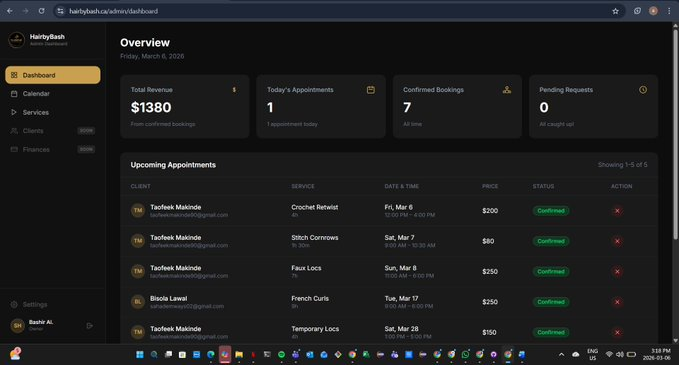
Task: Click the address bar URL hairbybash.ca/admin/dashboard
Action: point(113,11)
